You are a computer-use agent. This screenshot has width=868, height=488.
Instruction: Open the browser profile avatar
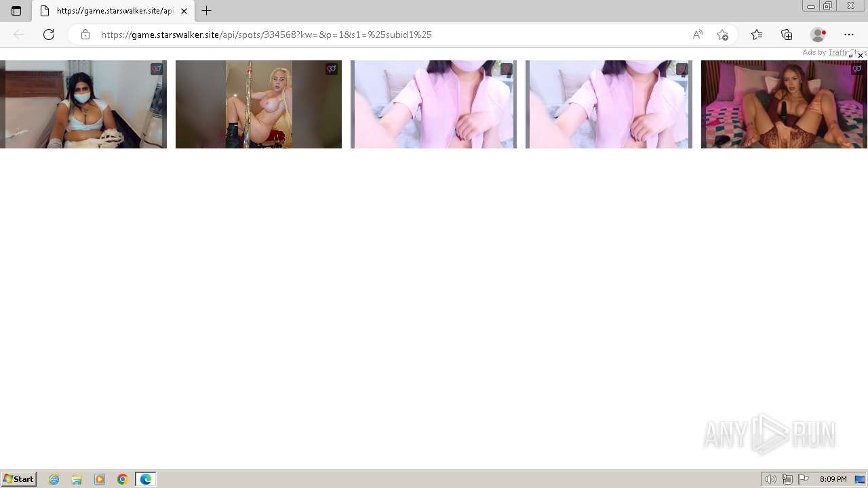click(x=818, y=35)
